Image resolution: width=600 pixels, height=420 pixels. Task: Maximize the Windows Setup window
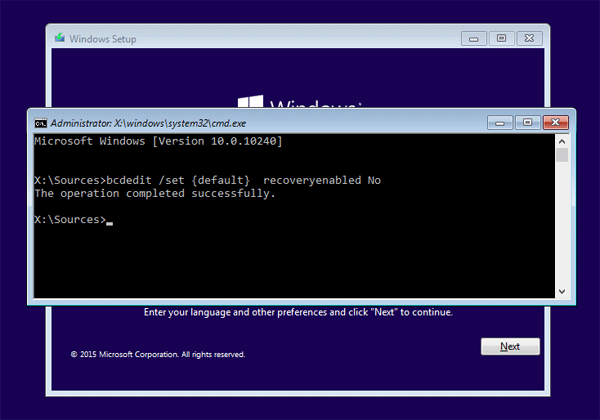(x=501, y=38)
